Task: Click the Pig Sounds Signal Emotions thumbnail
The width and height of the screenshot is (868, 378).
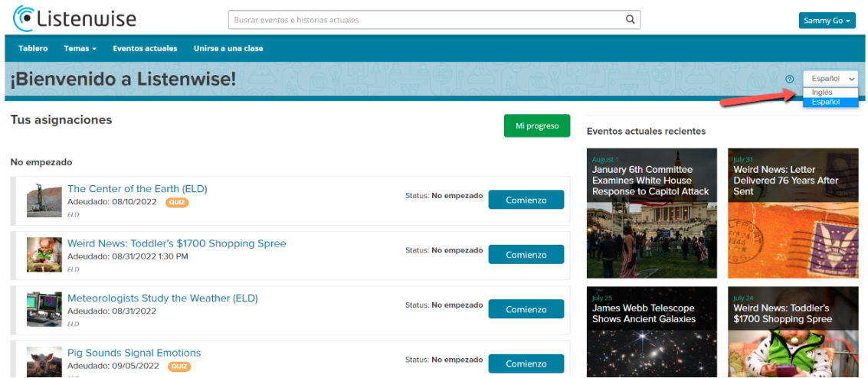Action: pyautogui.click(x=44, y=361)
